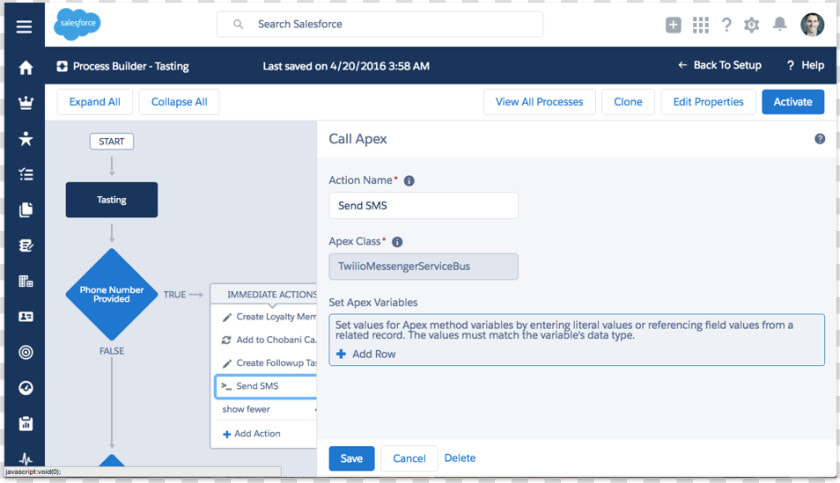Screen dimensions: 840x483
Task: Click the Process Builder icon next to title
Action: pos(62,66)
